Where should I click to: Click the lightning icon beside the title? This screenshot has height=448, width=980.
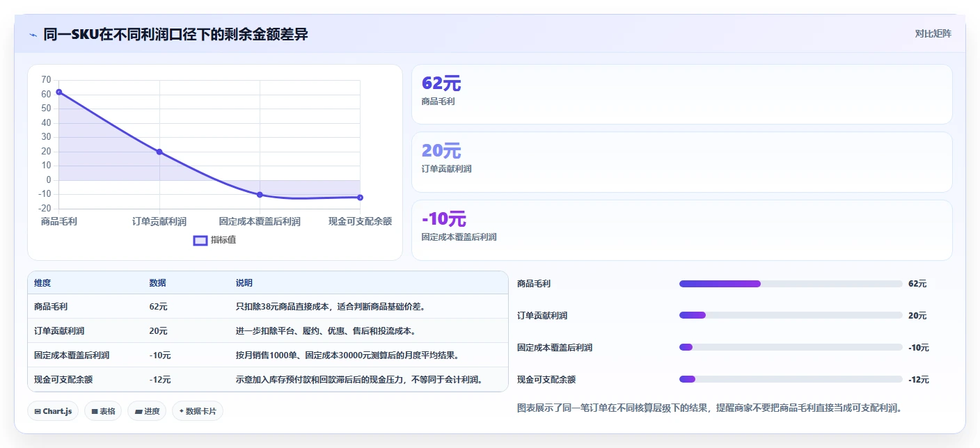pyautogui.click(x=33, y=34)
